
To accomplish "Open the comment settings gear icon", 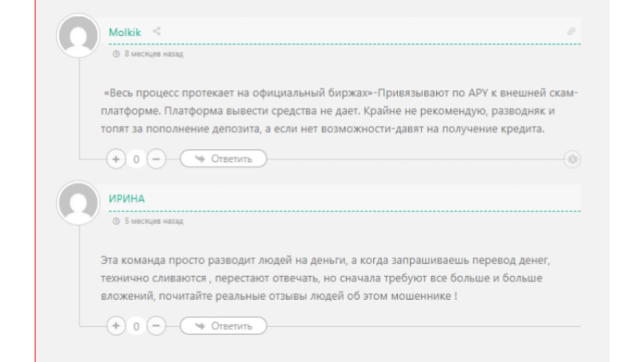I will 573,159.
